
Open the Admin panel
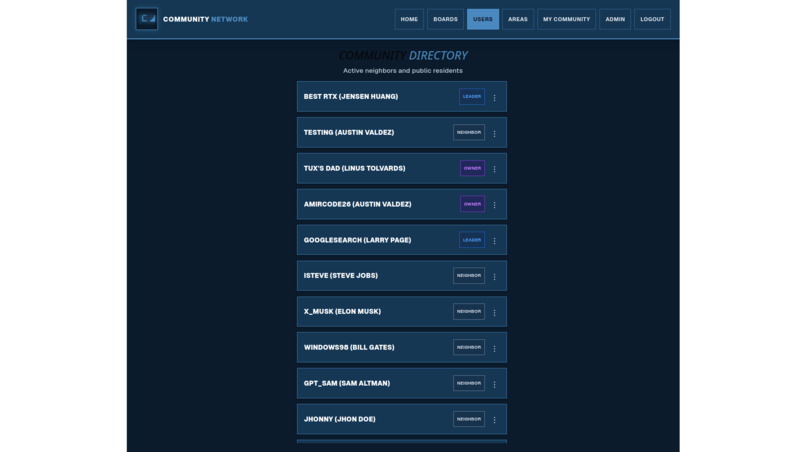click(x=615, y=19)
